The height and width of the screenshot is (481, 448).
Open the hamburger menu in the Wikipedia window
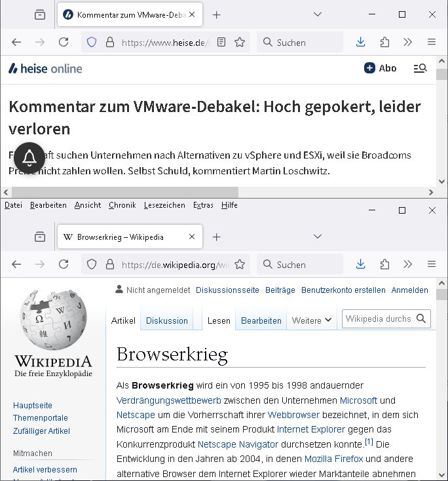pos(432,264)
